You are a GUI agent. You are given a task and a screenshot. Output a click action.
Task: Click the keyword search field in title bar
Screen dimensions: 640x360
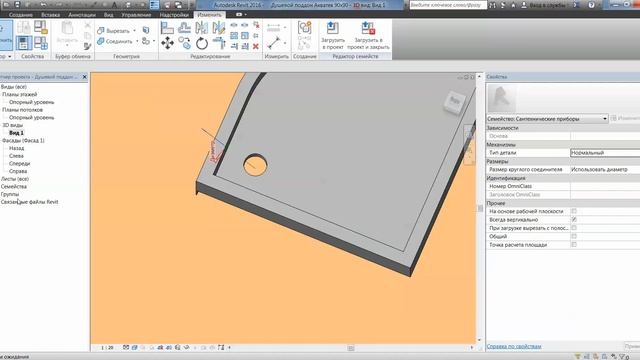pyautogui.click(x=448, y=5)
